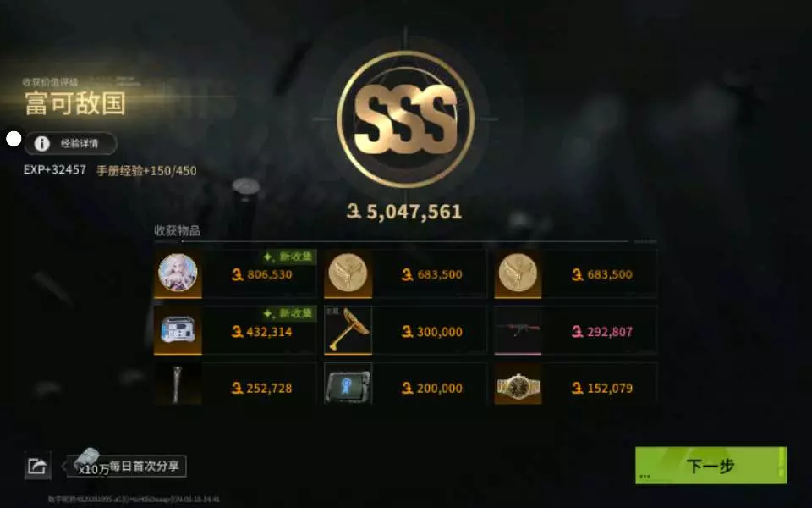Open the 经验详情 info button
The width and height of the screenshot is (812, 508).
coord(70,144)
